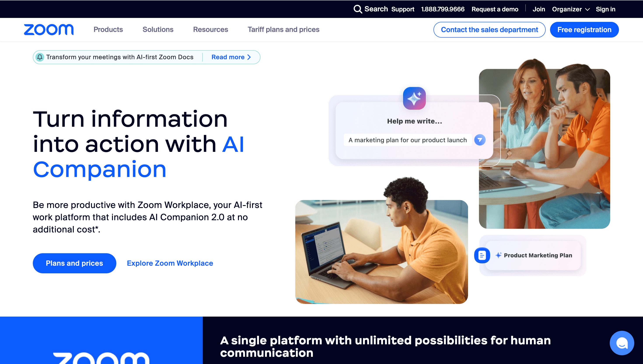The height and width of the screenshot is (364, 643).
Task: Open the Resources menu
Action: (210, 29)
